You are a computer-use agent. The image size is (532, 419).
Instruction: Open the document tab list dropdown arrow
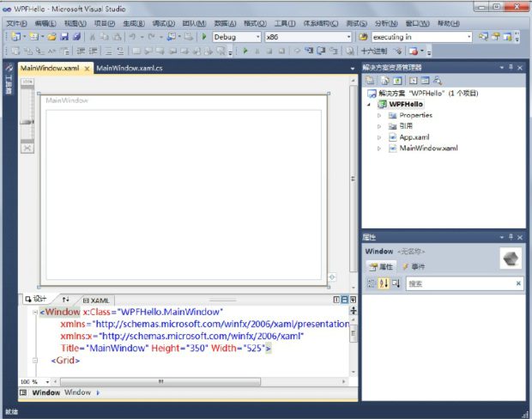[352, 68]
